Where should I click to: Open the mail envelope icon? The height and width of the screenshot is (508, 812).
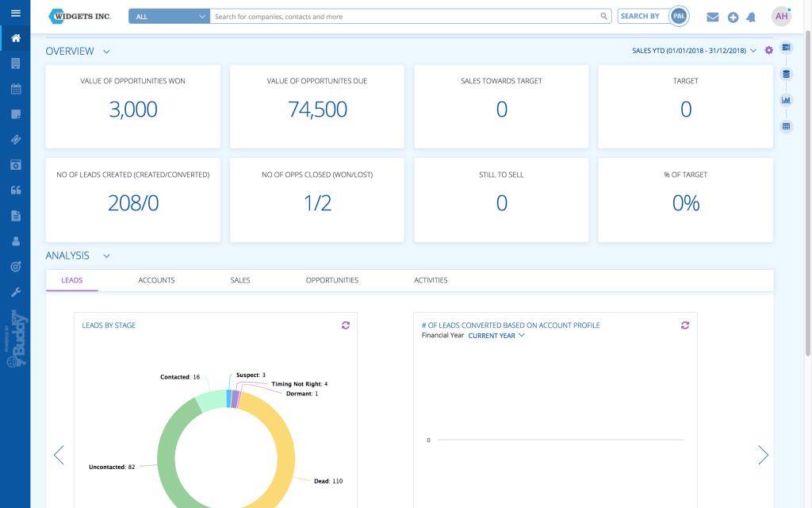[x=713, y=17]
